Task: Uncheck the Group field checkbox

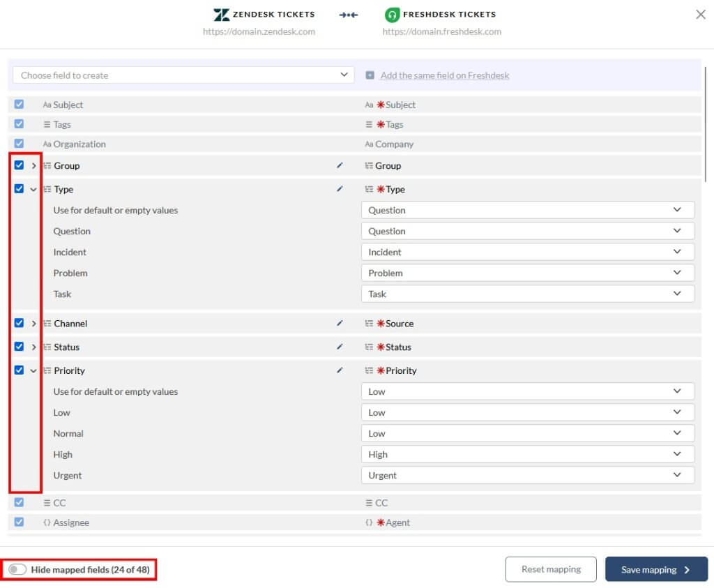Action: click(x=20, y=165)
